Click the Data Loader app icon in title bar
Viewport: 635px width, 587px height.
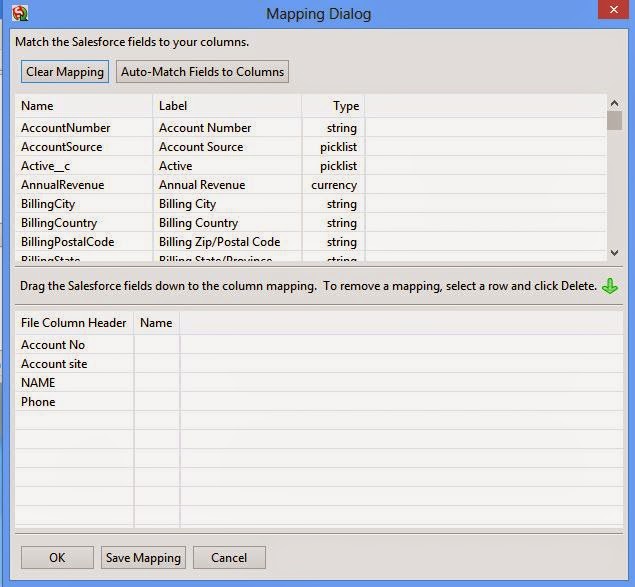20,13
